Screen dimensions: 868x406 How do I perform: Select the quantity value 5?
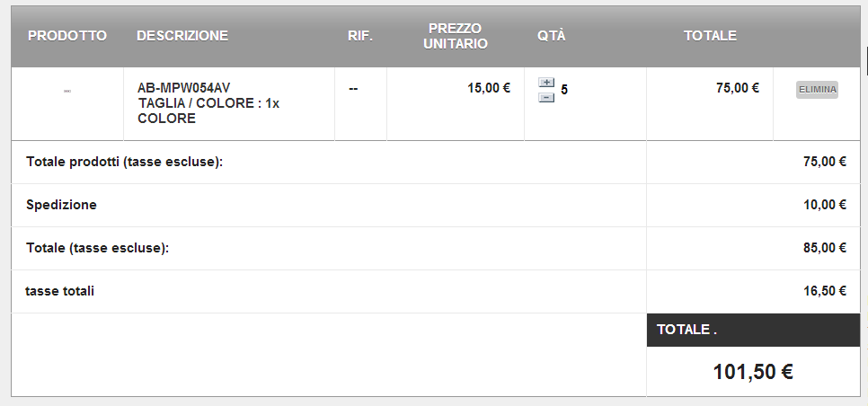point(564,90)
